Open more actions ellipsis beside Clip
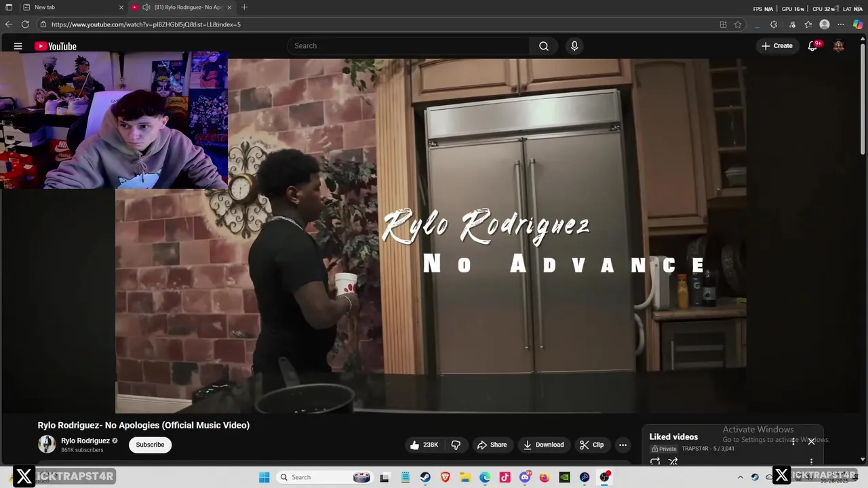Image resolution: width=868 pixels, height=488 pixels. [623, 445]
